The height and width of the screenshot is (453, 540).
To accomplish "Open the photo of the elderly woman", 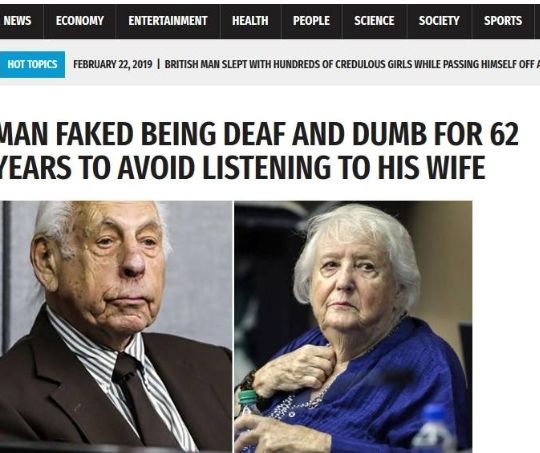I will pyautogui.click(x=353, y=327).
